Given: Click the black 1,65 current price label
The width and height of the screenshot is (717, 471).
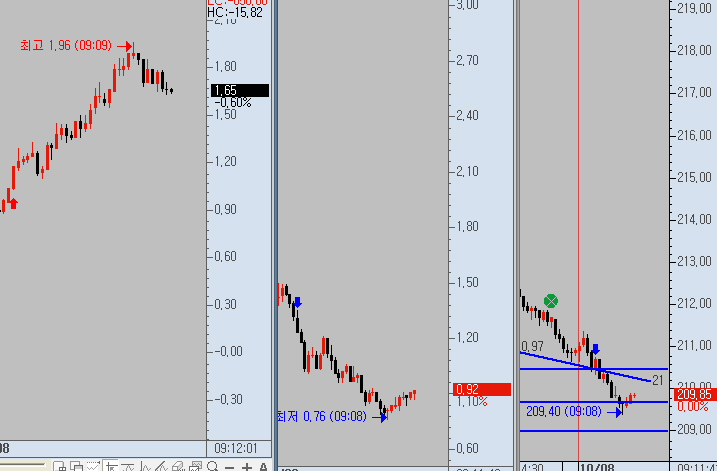Looking at the screenshot, I should coord(240,91).
